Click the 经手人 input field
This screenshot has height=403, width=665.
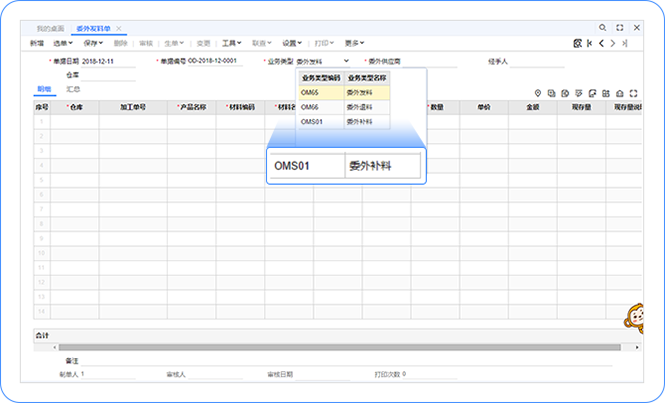[536, 62]
